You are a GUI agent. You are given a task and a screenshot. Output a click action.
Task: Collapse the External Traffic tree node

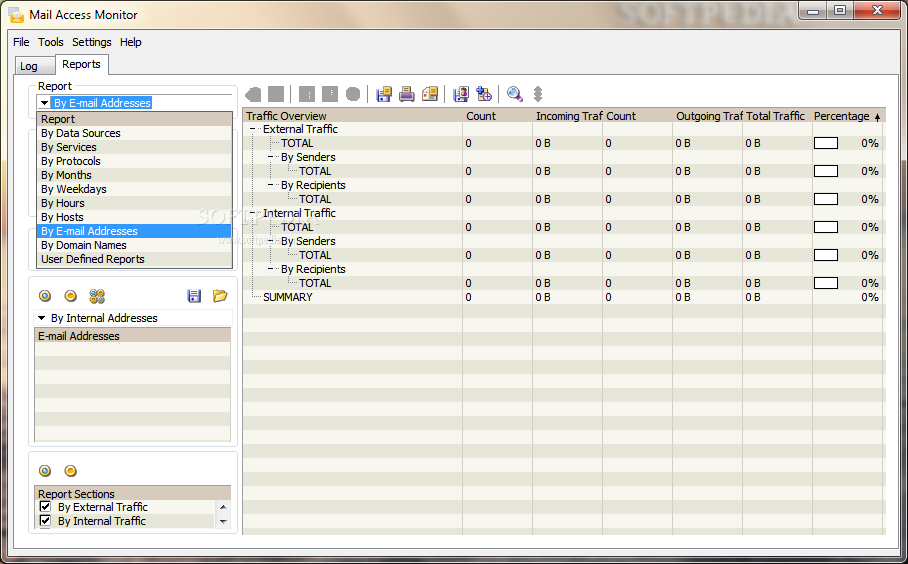253,129
